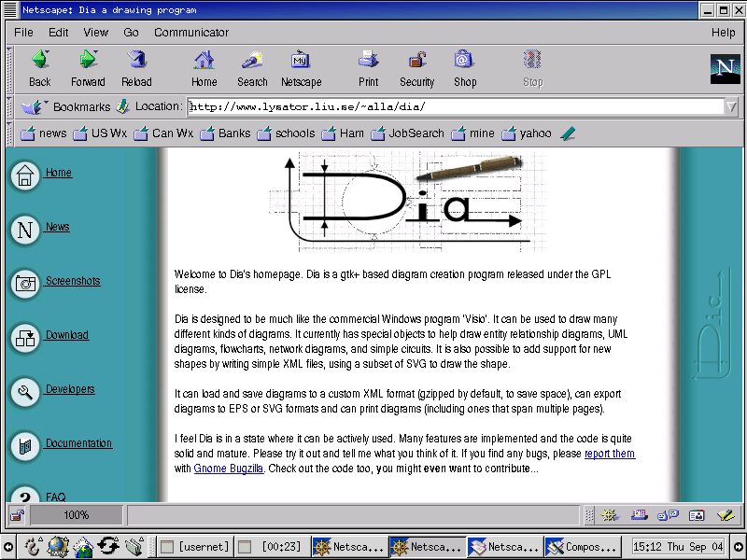Open the Can Wx bookmark folder

click(163, 133)
